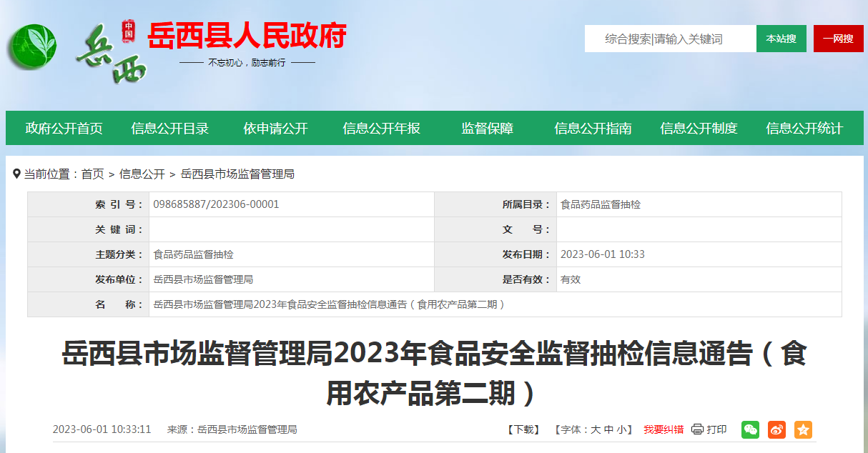Click the 岳西 calligraphy logo
868x453 pixels.
[111, 54]
